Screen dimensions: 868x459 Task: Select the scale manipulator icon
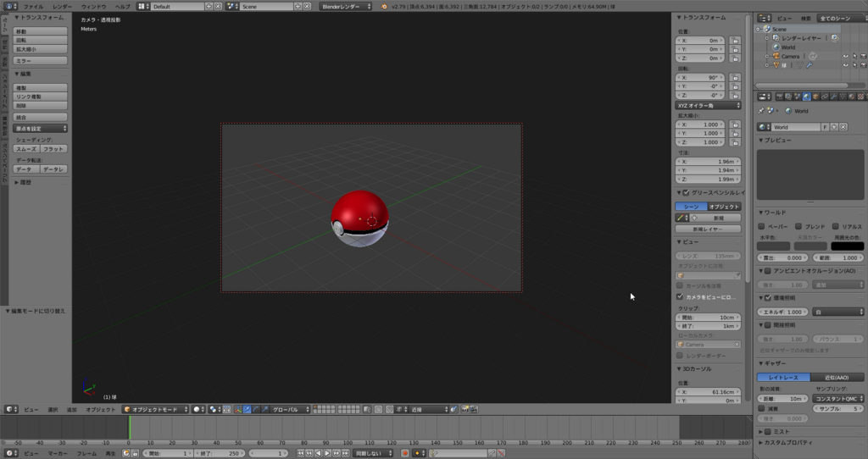point(264,409)
